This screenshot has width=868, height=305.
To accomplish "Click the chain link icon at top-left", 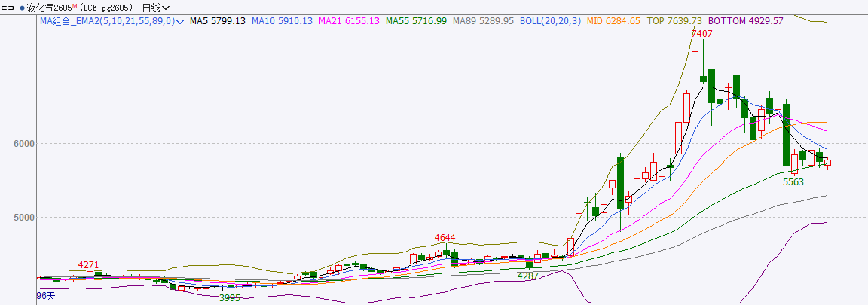I will click(x=9, y=8).
